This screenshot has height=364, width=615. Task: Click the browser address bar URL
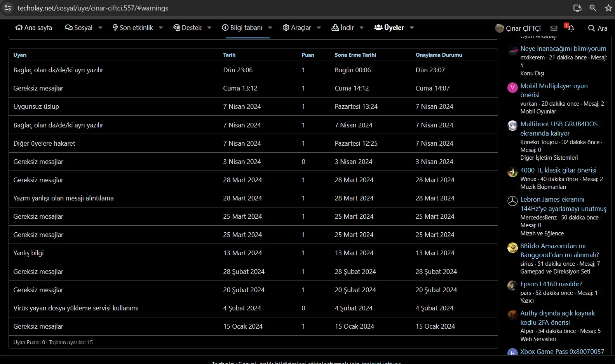click(x=93, y=8)
